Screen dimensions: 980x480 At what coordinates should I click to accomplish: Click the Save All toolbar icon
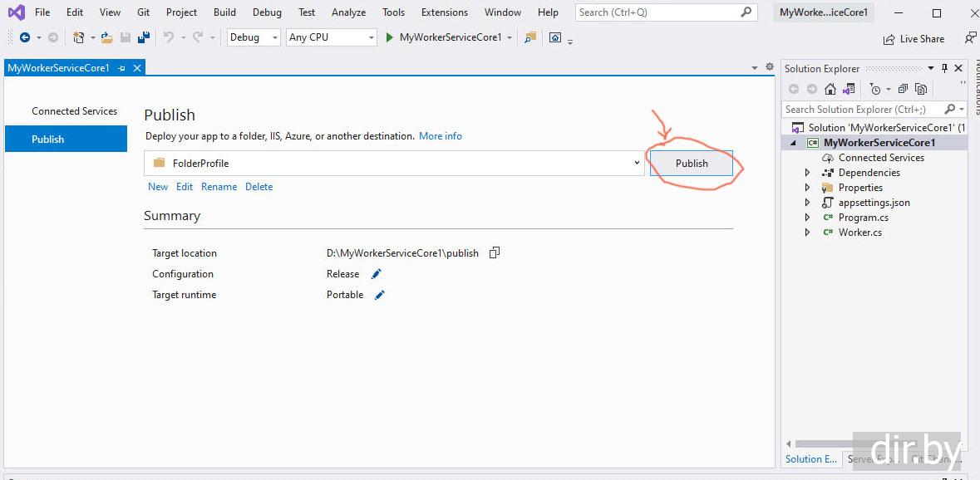click(x=143, y=37)
